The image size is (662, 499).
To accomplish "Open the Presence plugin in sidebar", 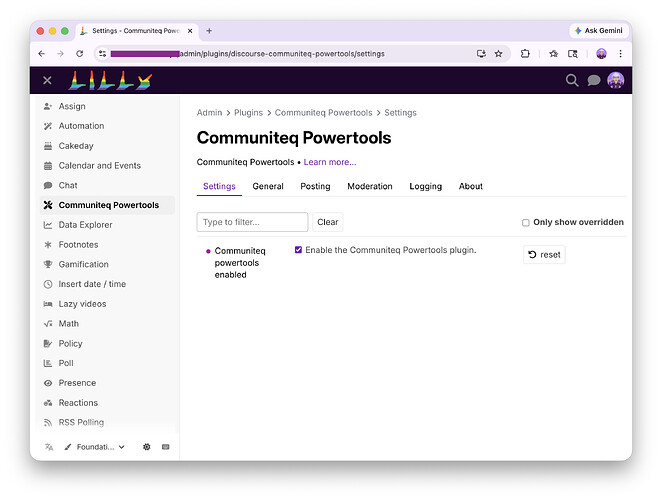I will point(107,383).
